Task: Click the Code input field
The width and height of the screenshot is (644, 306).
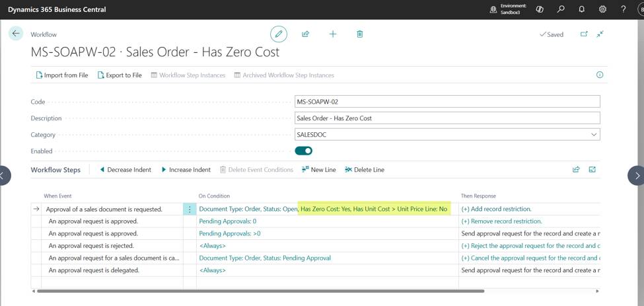Action: 447,102
